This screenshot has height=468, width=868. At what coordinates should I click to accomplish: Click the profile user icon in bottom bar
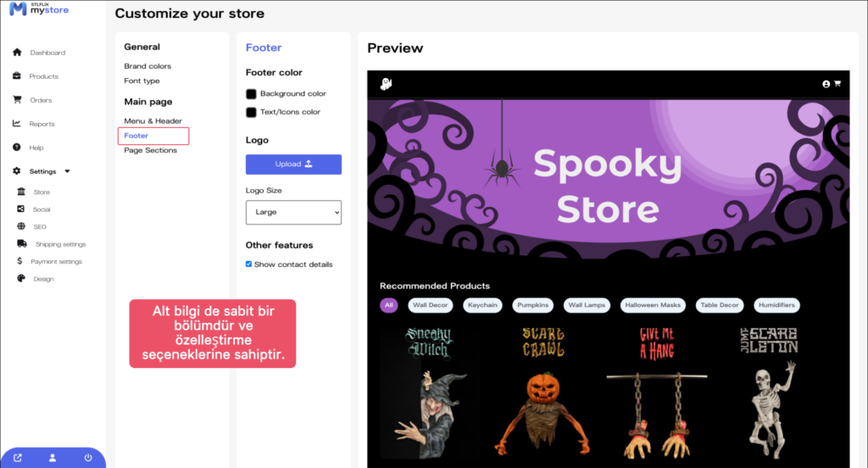tap(53, 458)
